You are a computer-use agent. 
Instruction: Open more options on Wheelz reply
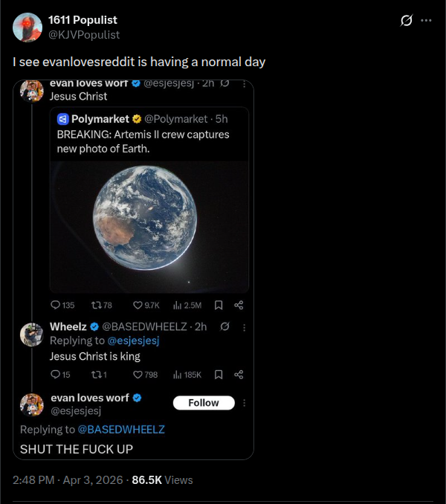(244, 326)
